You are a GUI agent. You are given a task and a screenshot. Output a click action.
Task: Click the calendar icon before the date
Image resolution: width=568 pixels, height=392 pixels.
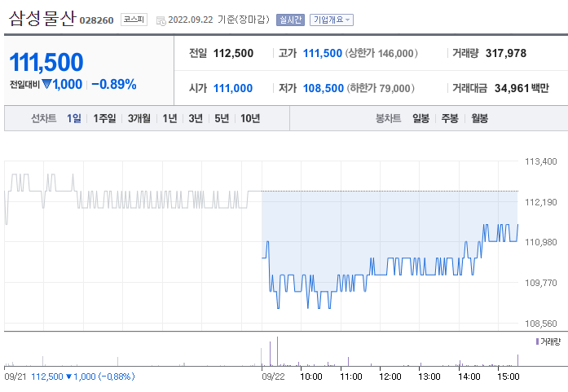click(x=161, y=20)
